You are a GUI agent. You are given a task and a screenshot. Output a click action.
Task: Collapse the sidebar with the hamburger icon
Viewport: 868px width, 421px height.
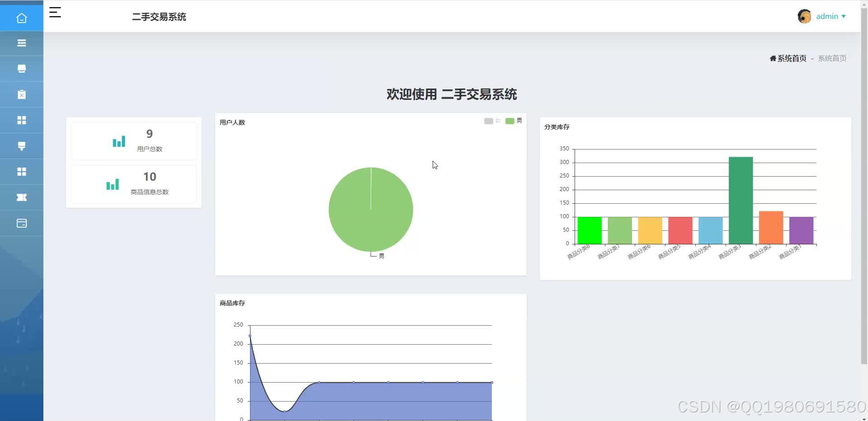(55, 13)
